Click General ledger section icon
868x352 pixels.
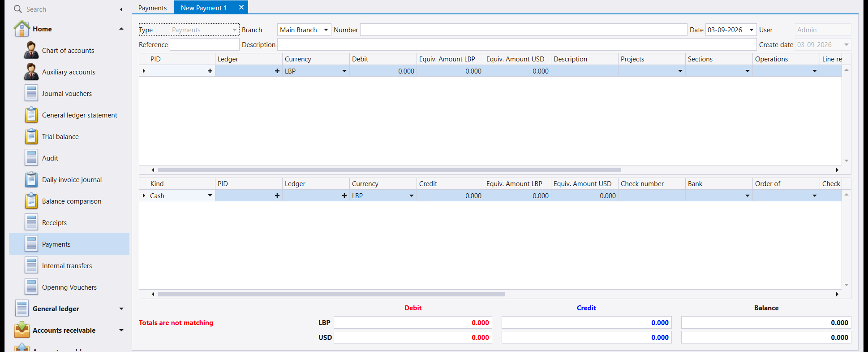click(22, 309)
